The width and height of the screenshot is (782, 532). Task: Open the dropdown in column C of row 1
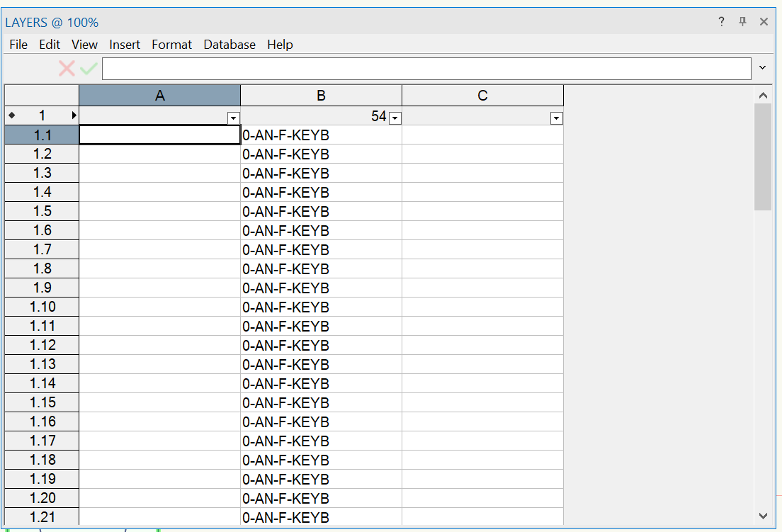[556, 118]
